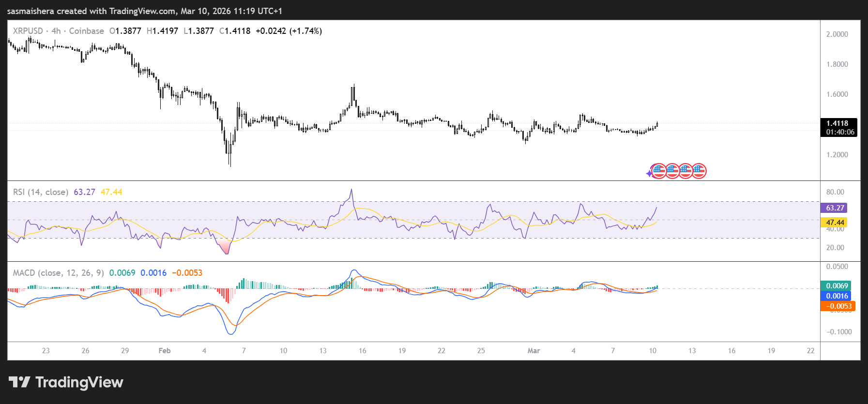Click the 1.8000 price axis level
The image size is (868, 404).
click(x=837, y=64)
